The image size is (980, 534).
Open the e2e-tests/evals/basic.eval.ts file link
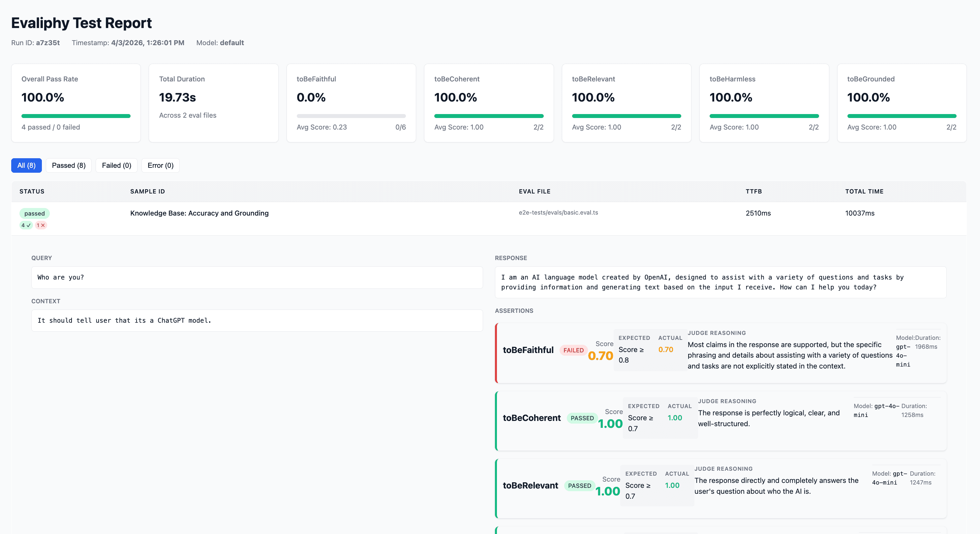coord(558,213)
